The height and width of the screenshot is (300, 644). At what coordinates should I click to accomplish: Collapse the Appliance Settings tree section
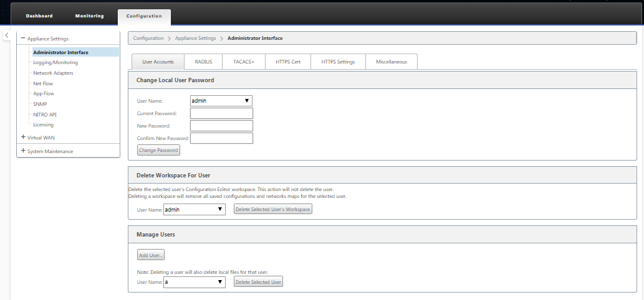23,39
